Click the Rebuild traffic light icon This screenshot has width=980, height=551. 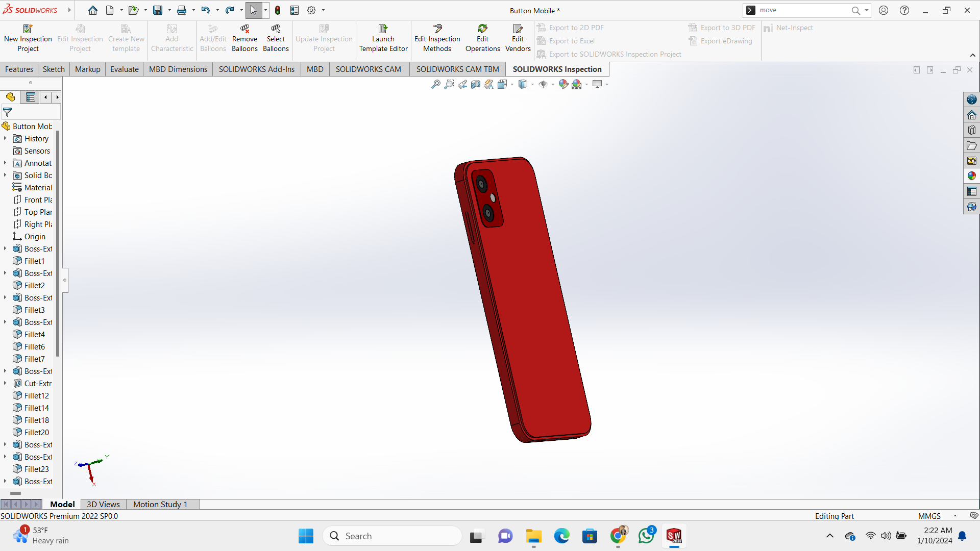[x=278, y=10]
